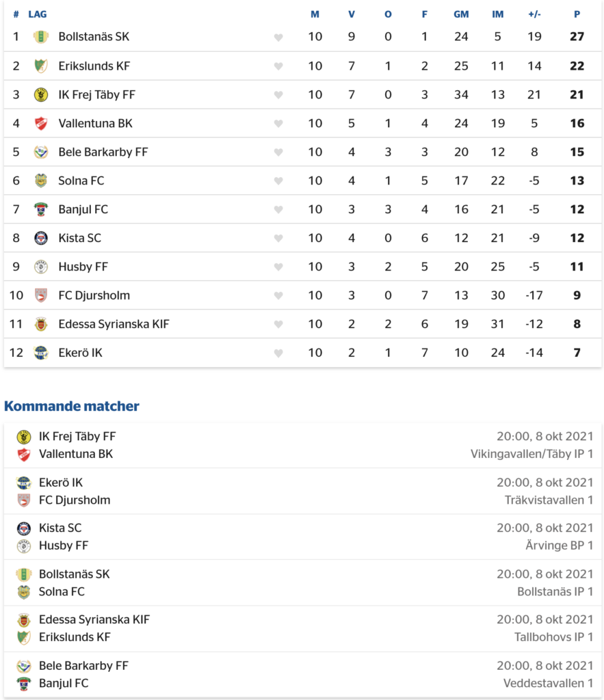Viewport: 604px width, 700px height.
Task: Open the Kista SC vs Husby FF upcoming match
Action: pos(303,537)
